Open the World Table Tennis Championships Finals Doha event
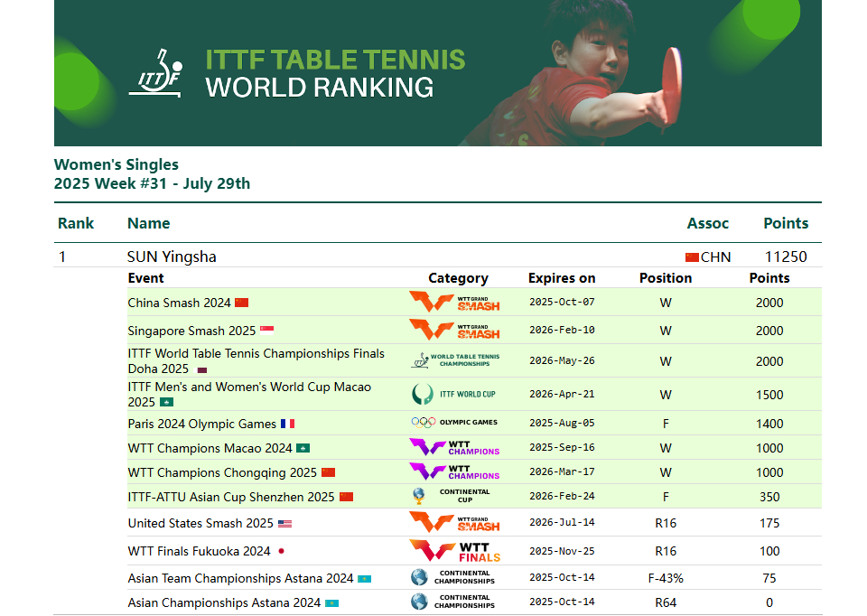This screenshot has height=616, width=867. tap(256, 361)
